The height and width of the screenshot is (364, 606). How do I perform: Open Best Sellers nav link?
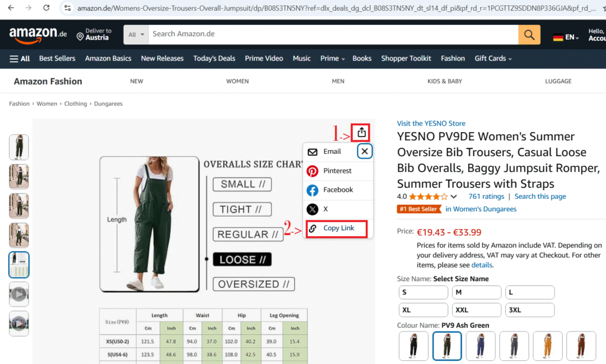click(57, 59)
